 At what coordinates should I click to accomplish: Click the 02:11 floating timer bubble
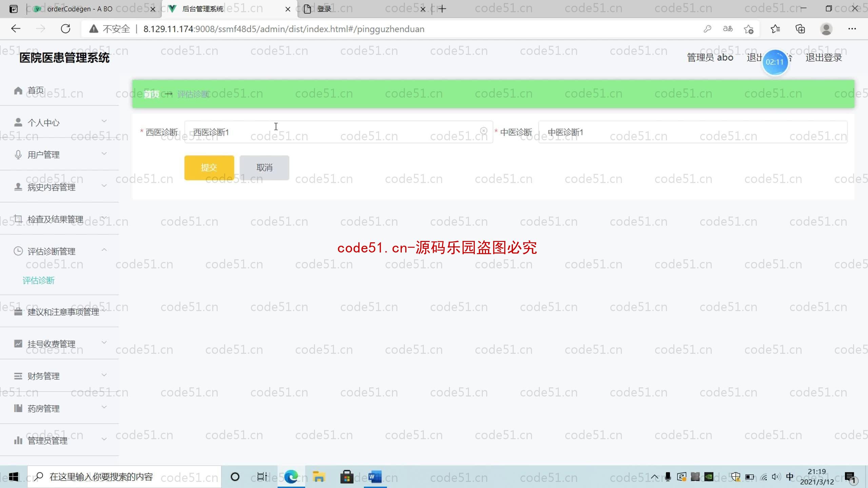(x=775, y=62)
